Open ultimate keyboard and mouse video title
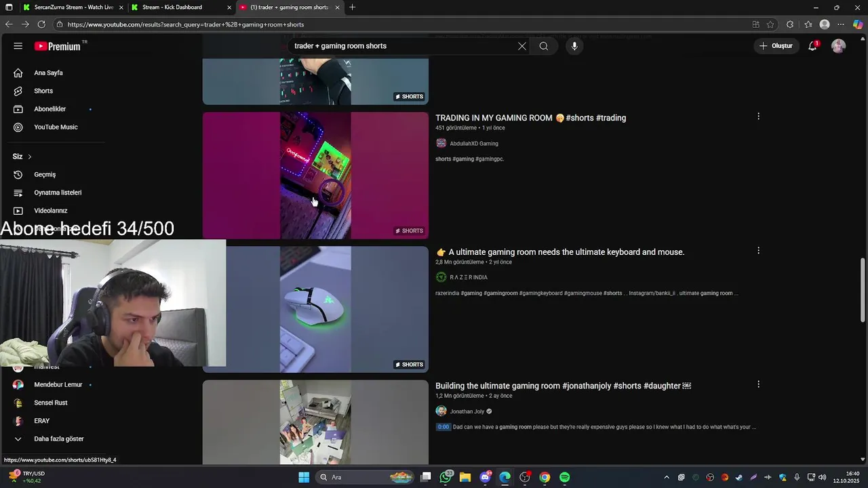The image size is (868, 488). (x=559, y=252)
